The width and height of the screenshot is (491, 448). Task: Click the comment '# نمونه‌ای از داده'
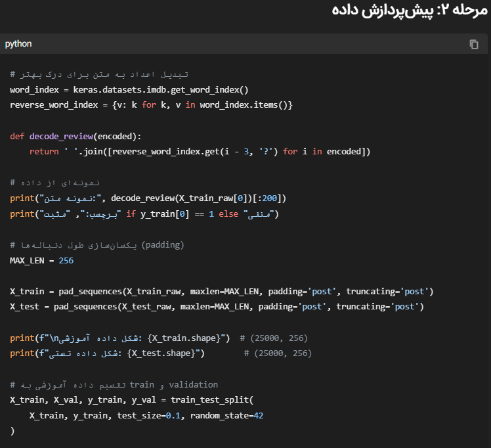(54, 183)
